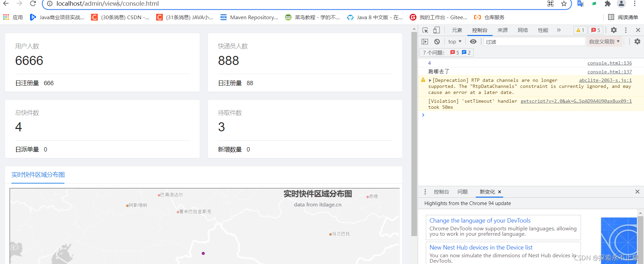
Task: Open console.html:136 source link
Action: 610,63
